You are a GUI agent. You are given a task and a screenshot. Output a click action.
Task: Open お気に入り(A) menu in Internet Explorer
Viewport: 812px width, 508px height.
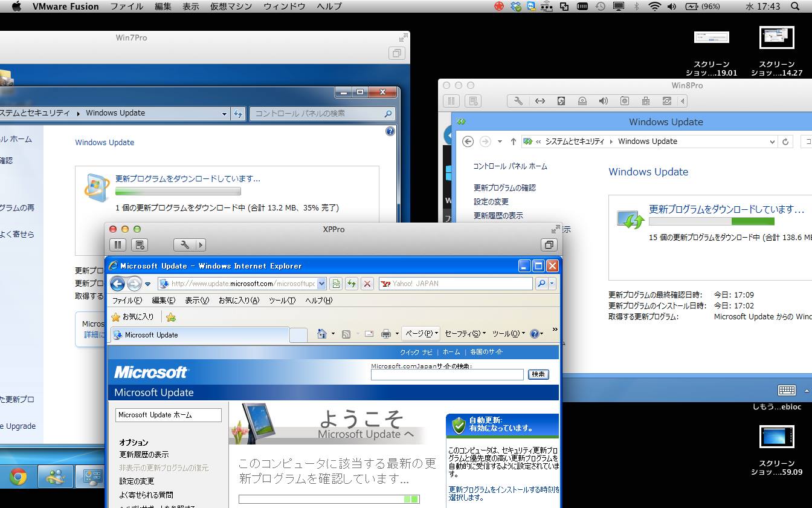239,301
